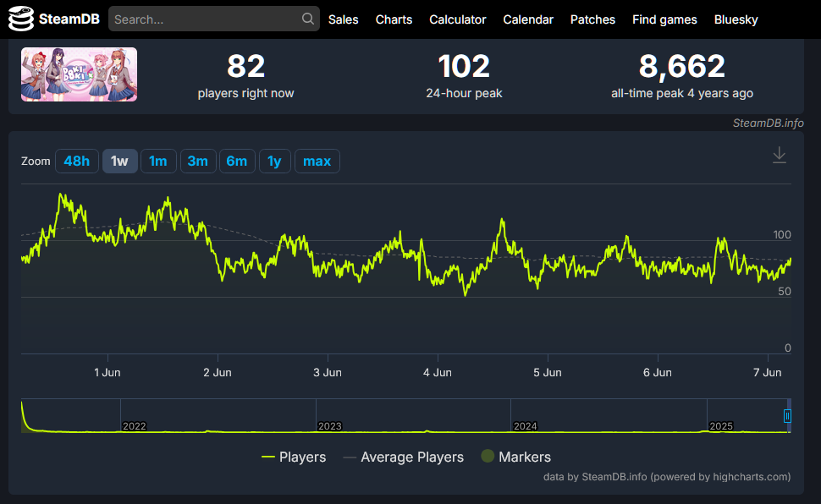Set chart zoom to 1y

[x=275, y=162]
